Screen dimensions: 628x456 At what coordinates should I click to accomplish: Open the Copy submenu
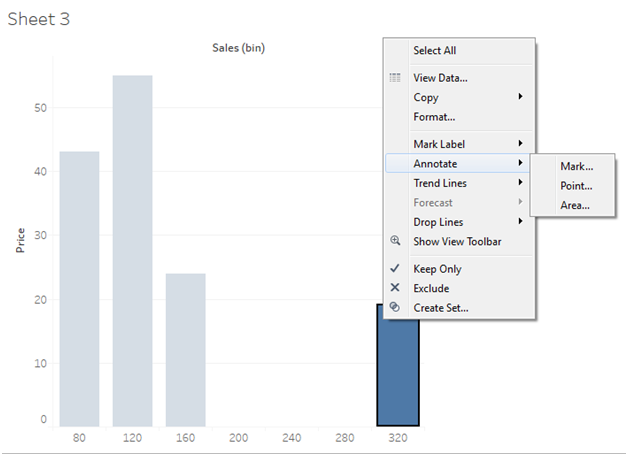(459, 97)
